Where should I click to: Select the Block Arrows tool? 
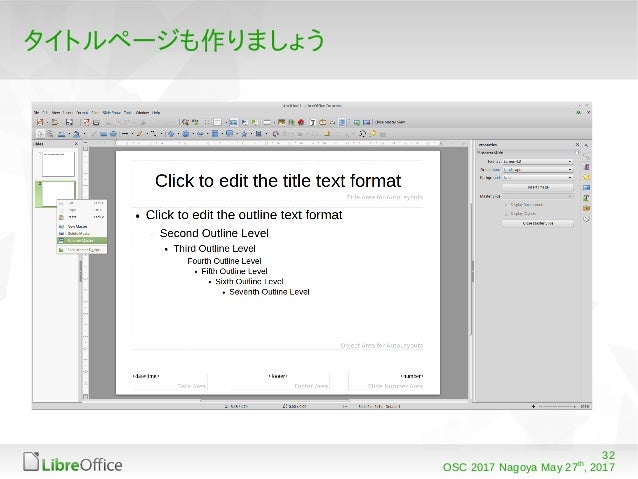200,133
